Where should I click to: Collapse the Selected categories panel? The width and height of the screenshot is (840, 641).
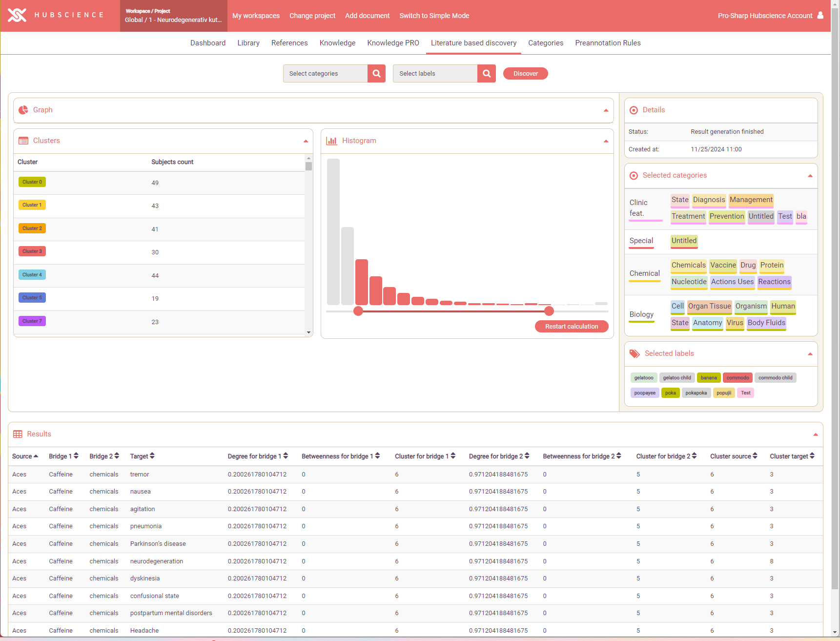pyautogui.click(x=810, y=176)
